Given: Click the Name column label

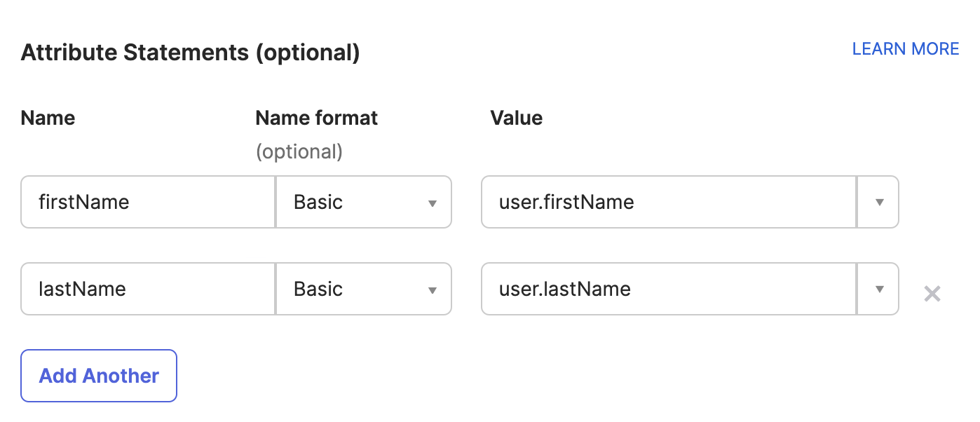Looking at the screenshot, I should pyautogui.click(x=48, y=118).
